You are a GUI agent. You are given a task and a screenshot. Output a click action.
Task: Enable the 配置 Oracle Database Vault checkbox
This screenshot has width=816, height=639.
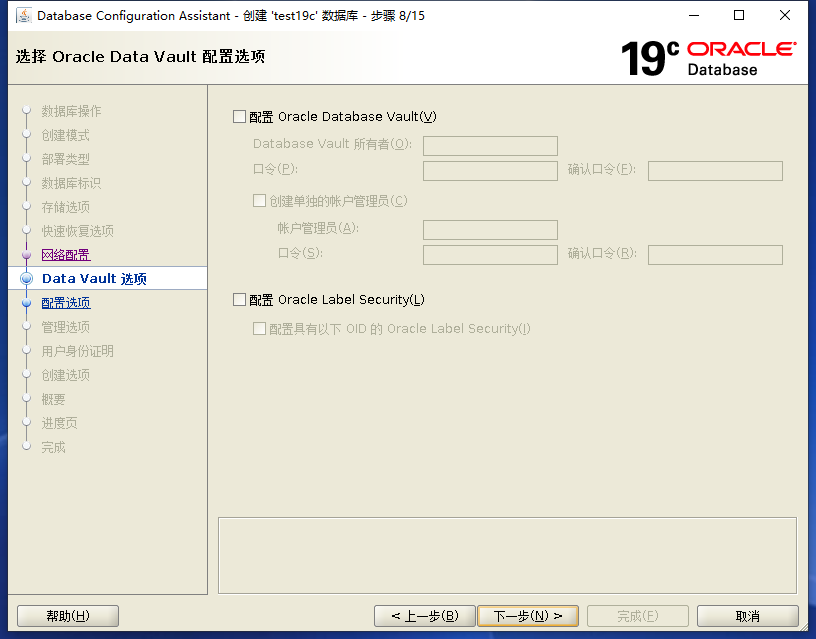[x=239, y=117]
